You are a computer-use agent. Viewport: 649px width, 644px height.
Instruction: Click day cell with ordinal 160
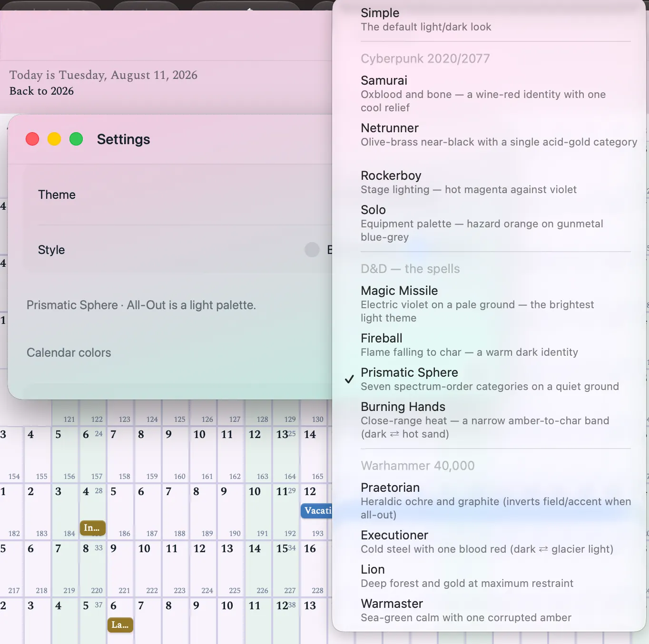coord(176,454)
